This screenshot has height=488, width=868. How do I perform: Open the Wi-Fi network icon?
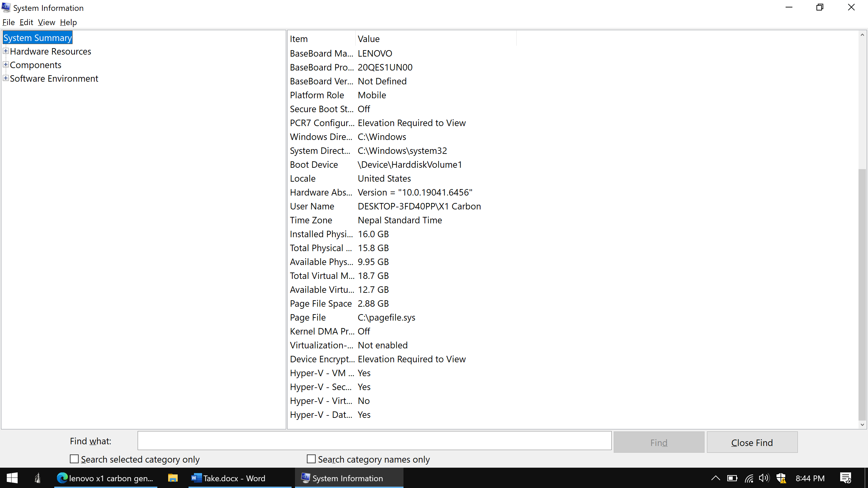click(749, 478)
